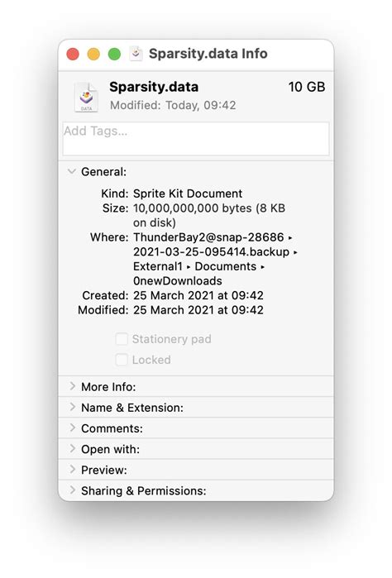
Task: Click Documents in the Where path
Action: [x=226, y=266]
